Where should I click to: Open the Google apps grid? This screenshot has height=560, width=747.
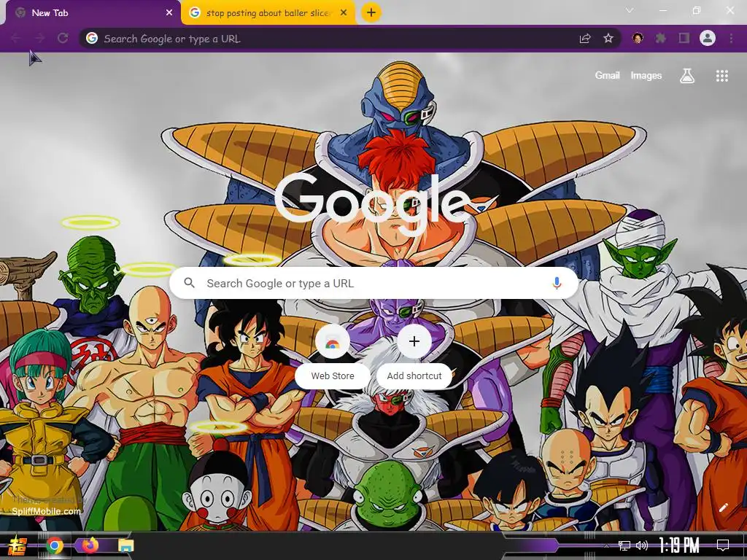click(x=721, y=76)
